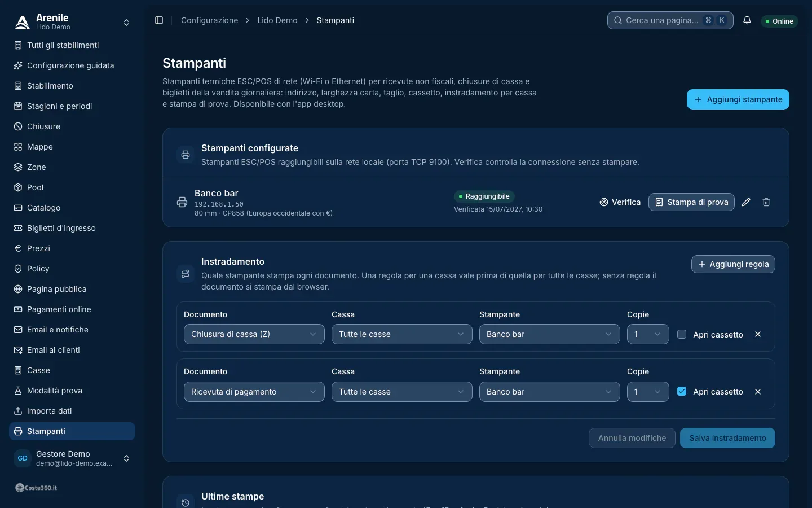The width and height of the screenshot is (812, 508).
Task: Open Copie dropdown in Ricevuta di pagamento rule
Action: click(648, 392)
